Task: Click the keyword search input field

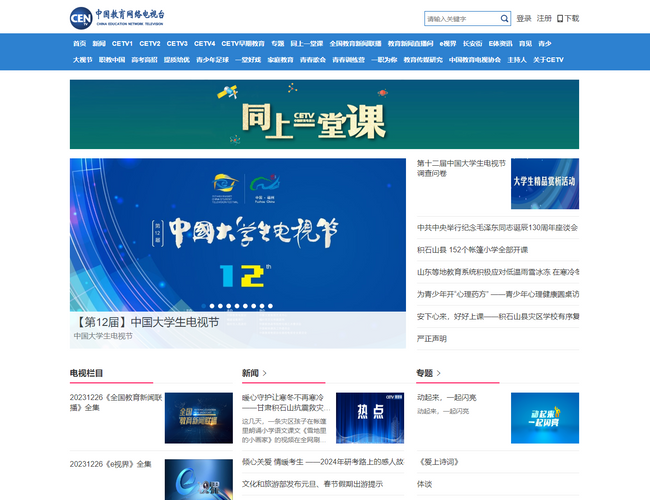Action: pyautogui.click(x=460, y=18)
